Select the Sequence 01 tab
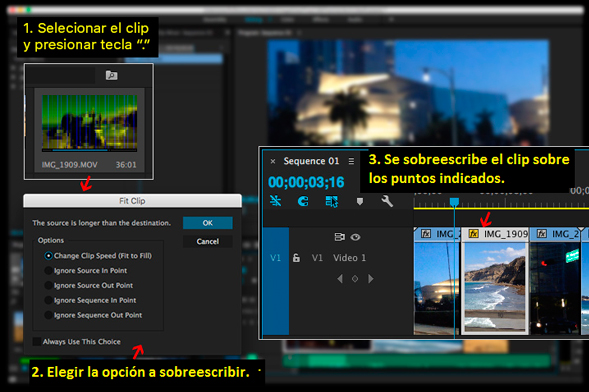 [x=311, y=161]
